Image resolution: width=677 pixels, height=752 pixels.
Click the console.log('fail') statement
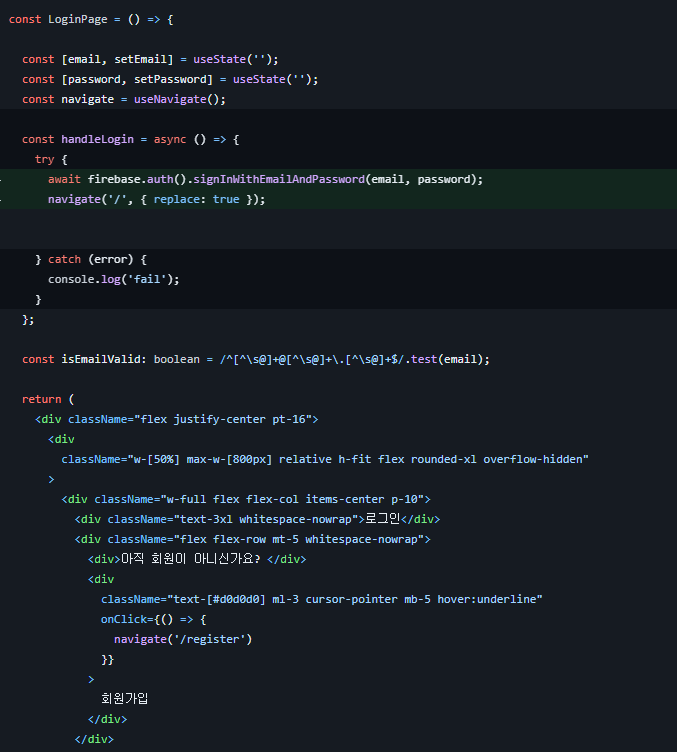114,280
